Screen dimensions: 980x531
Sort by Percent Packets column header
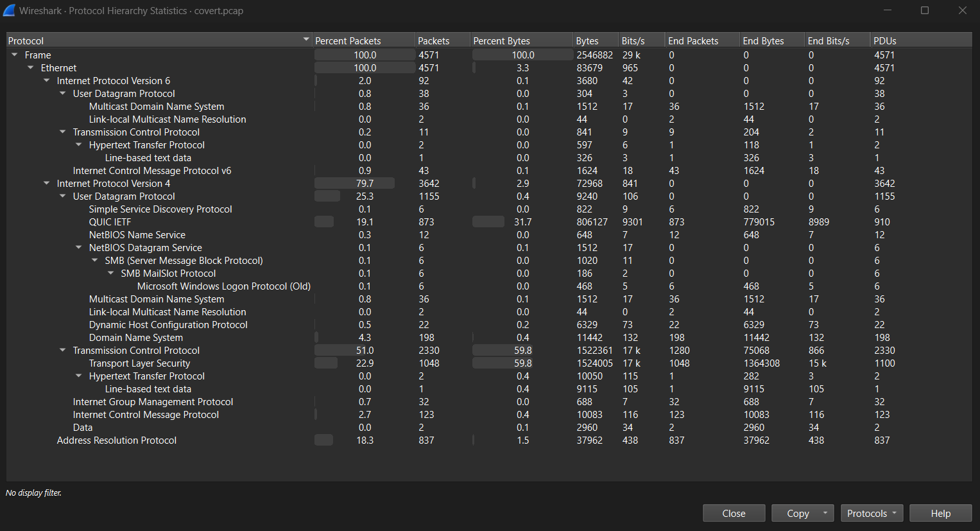coord(363,40)
